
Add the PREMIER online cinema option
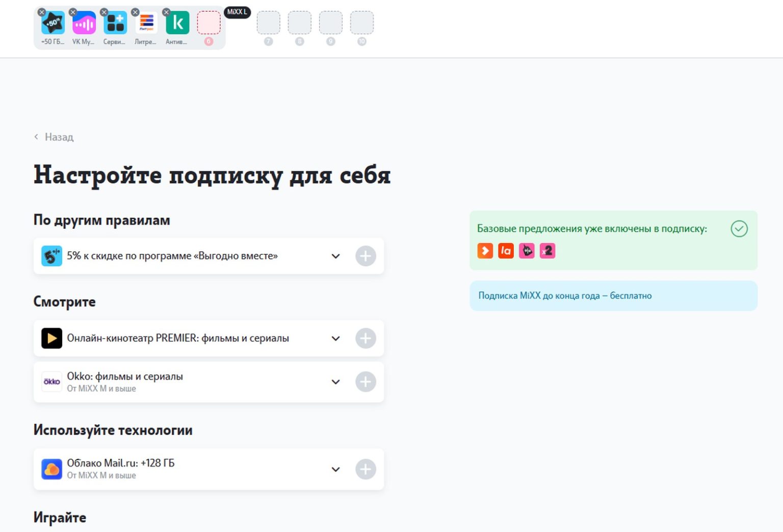[x=366, y=338]
